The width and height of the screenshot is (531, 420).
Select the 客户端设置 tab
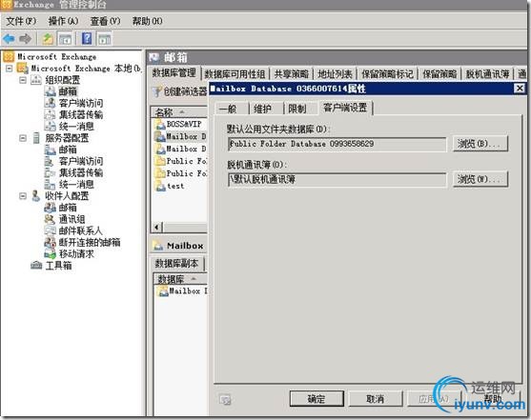(x=345, y=108)
